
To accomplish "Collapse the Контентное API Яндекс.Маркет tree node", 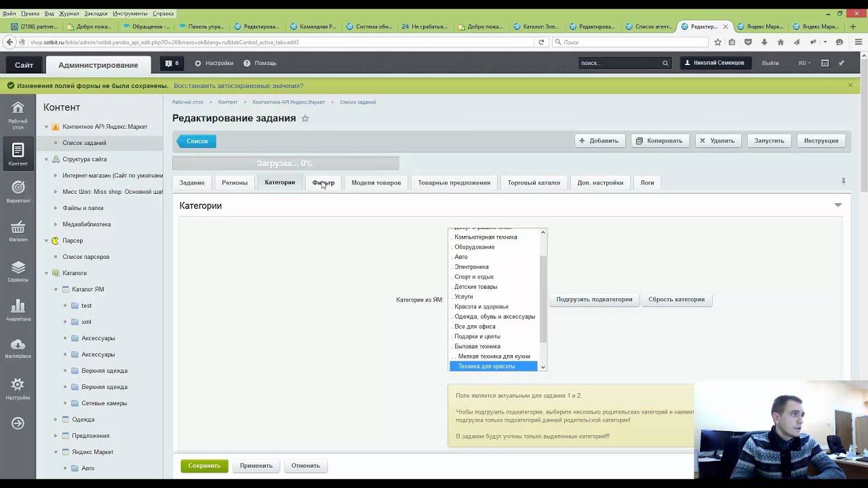I will point(47,127).
